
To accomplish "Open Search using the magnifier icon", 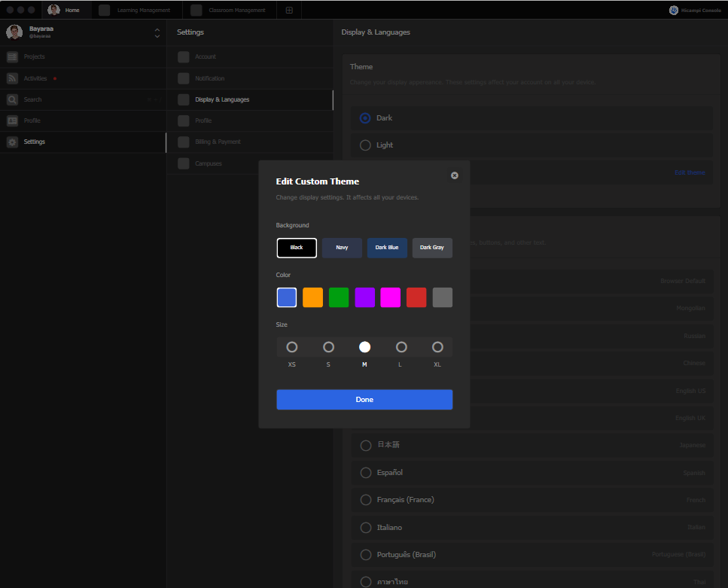I will (12, 99).
